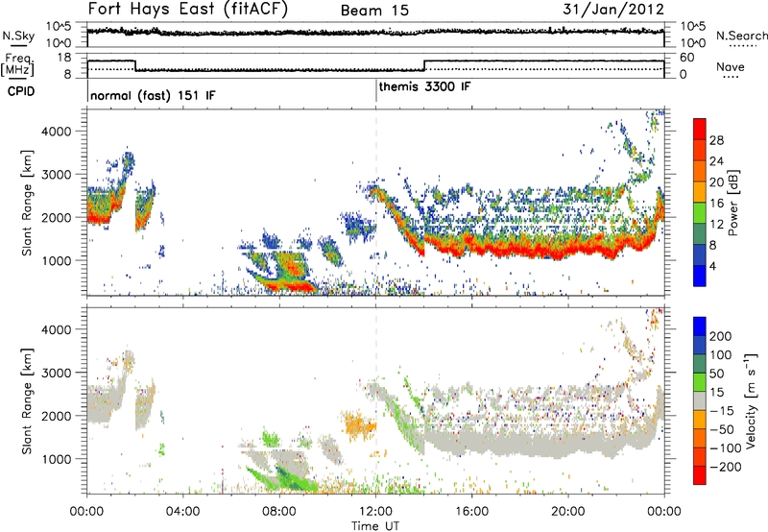Image resolution: width=768 pixels, height=532 pixels.
Task: Pick the gray segment of velocity colorbar
Action: (x=700, y=400)
